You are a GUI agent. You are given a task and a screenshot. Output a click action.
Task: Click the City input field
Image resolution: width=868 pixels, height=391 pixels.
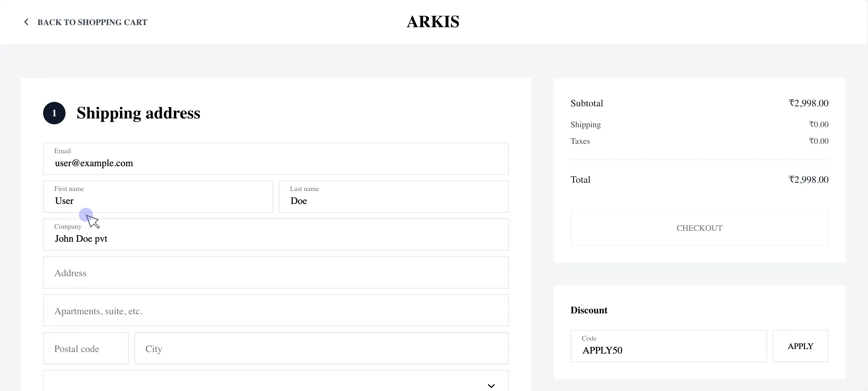(x=321, y=348)
